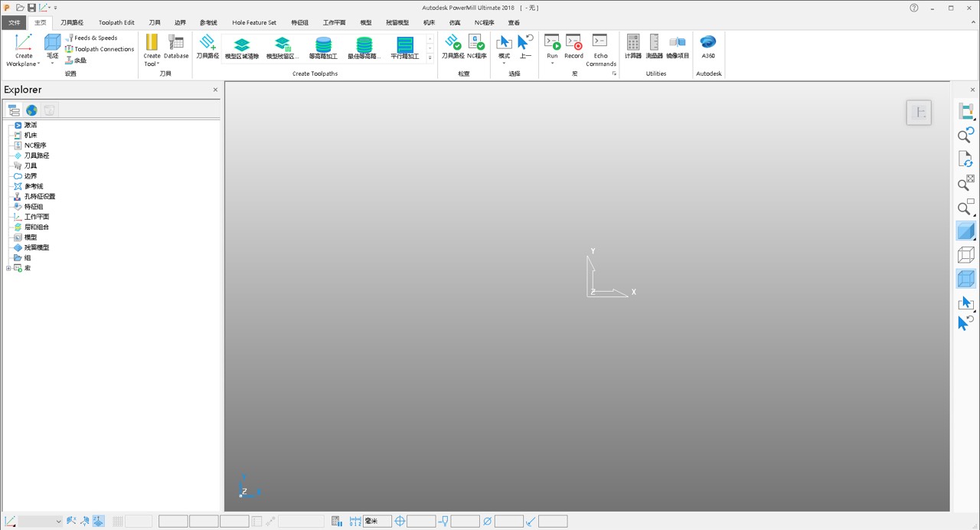Open Toolpath Connections

click(100, 49)
